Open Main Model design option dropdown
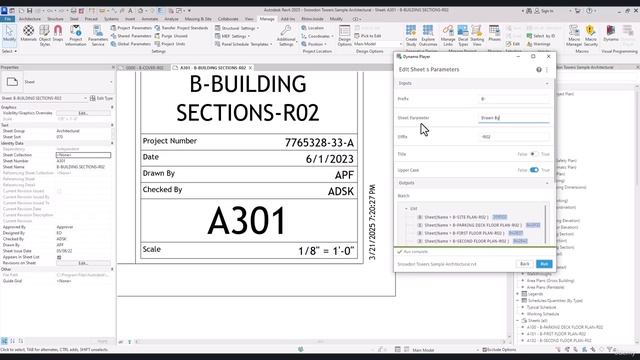Image resolution: width=640 pixels, height=360 pixels. (x=378, y=44)
